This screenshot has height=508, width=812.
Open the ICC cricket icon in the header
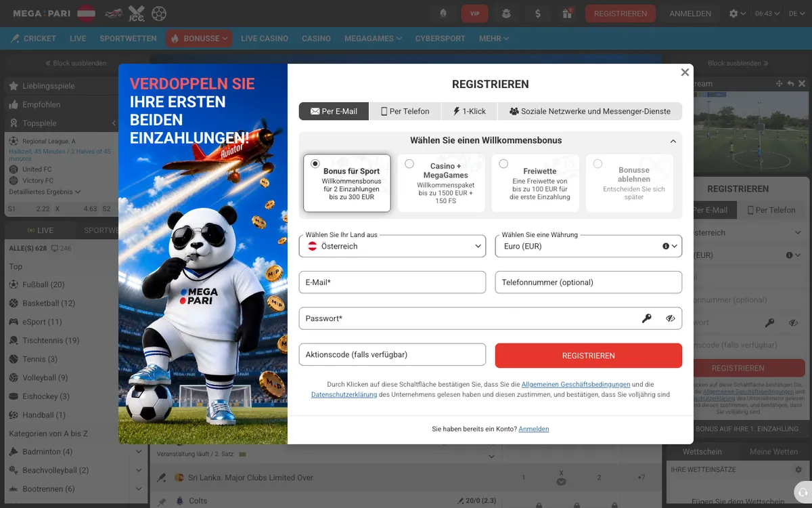pos(137,13)
